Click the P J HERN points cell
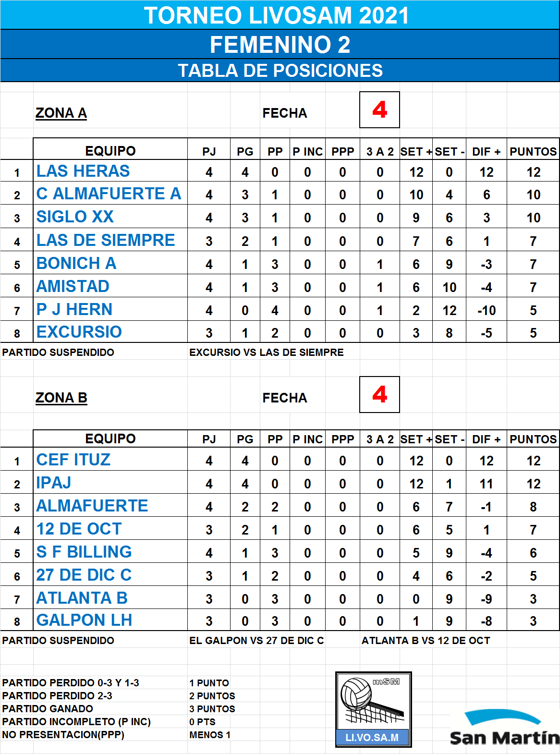The image size is (560, 754). point(533,310)
